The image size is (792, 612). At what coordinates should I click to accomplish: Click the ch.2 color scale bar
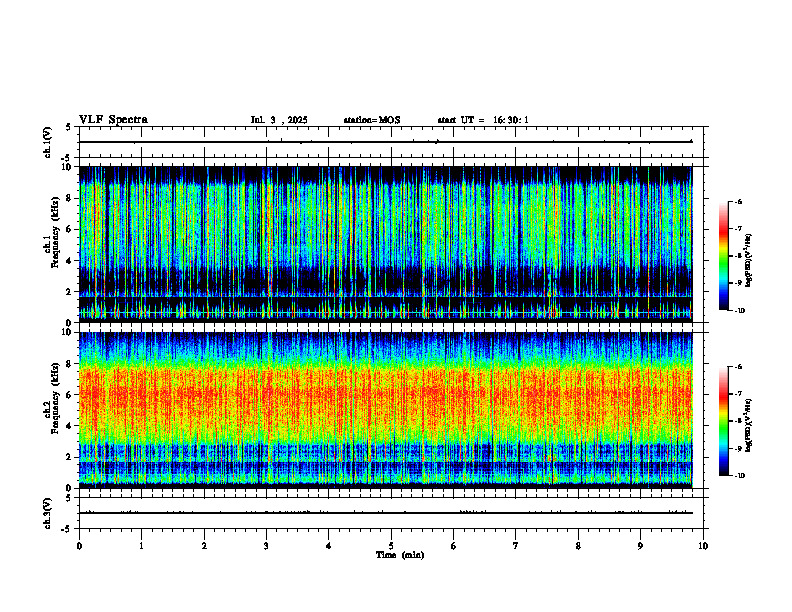tap(723, 421)
